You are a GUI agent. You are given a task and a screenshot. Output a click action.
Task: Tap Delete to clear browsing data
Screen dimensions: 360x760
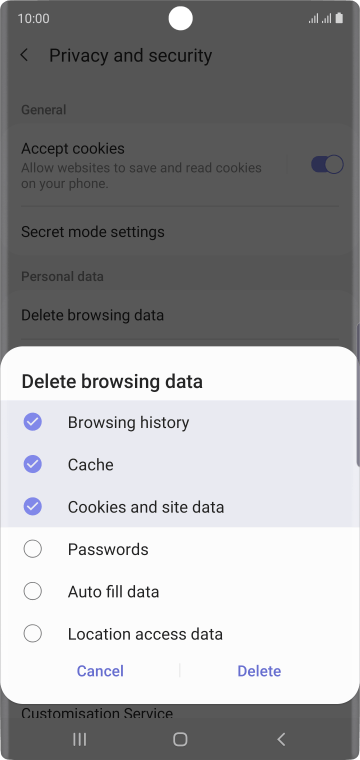(x=259, y=671)
